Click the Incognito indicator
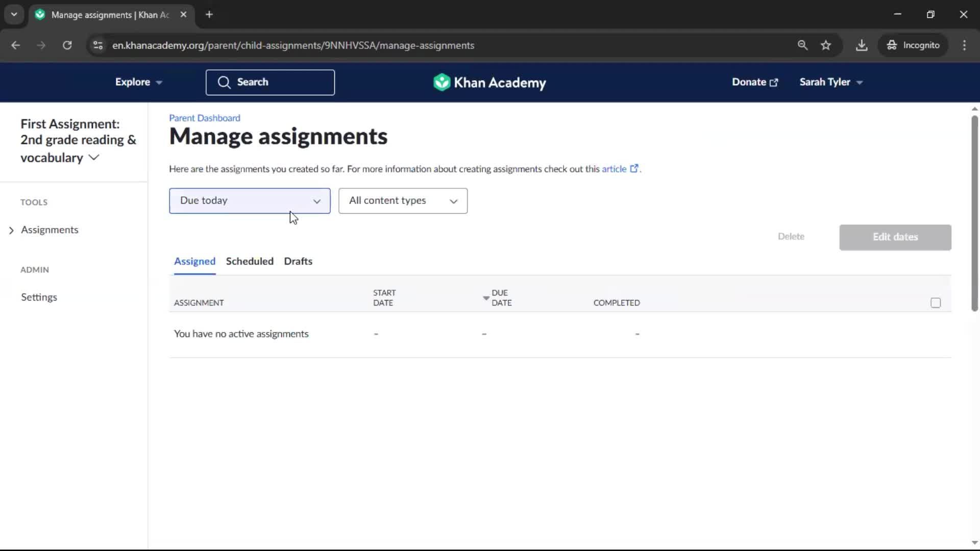Image resolution: width=980 pixels, height=551 pixels. (913, 45)
